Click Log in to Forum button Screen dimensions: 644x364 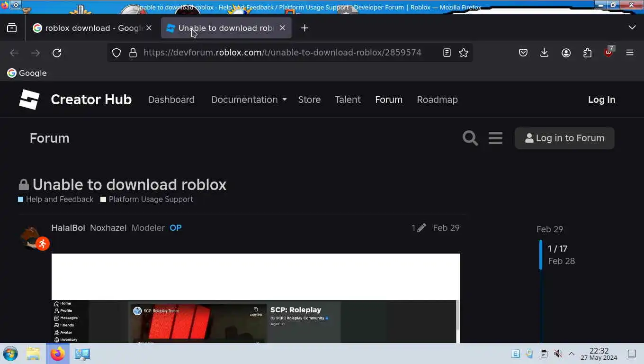pyautogui.click(x=564, y=138)
